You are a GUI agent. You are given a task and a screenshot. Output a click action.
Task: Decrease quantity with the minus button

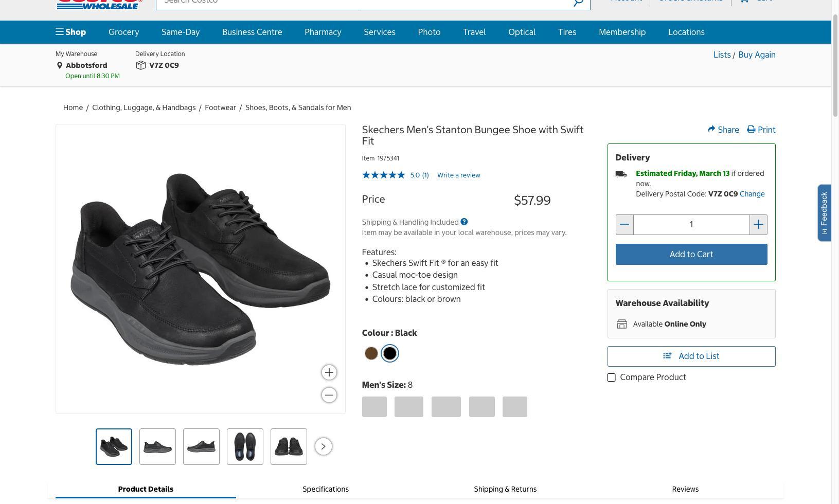pos(624,225)
